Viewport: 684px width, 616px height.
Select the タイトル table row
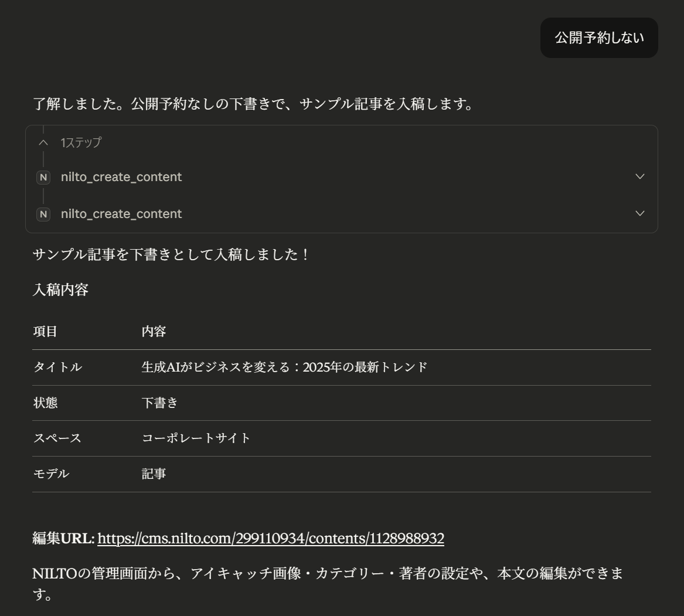point(234,367)
